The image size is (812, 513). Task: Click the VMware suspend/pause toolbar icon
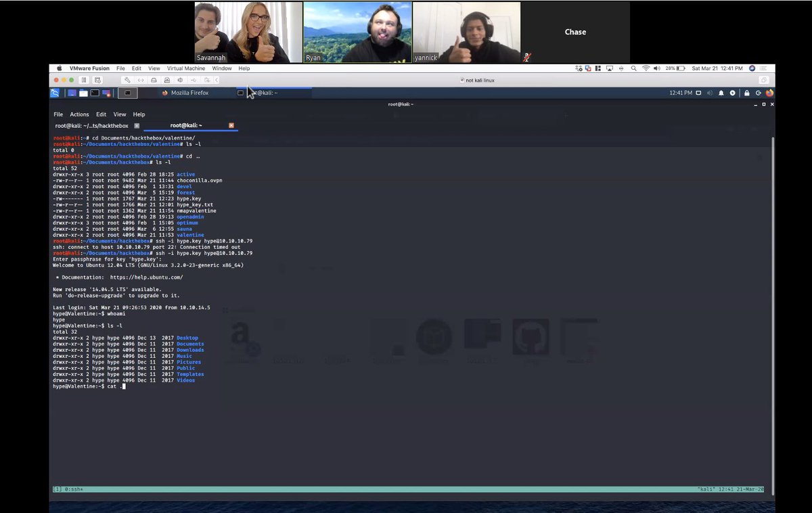tap(84, 80)
